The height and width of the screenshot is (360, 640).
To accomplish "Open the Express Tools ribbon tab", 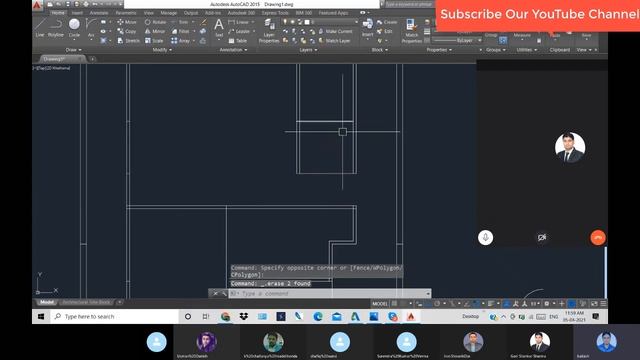I will point(275,13).
